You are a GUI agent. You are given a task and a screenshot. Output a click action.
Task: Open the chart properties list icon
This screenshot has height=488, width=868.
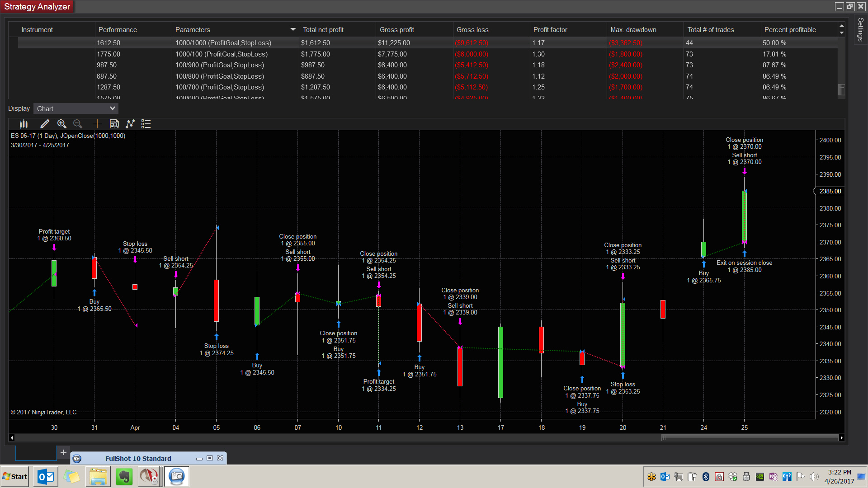pos(146,124)
